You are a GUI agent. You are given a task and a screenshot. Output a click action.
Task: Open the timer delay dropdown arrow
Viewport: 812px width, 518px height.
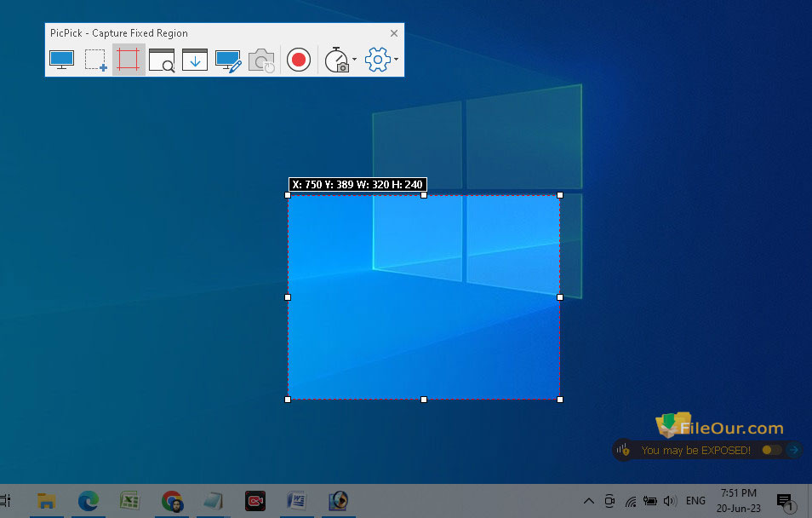coord(354,59)
